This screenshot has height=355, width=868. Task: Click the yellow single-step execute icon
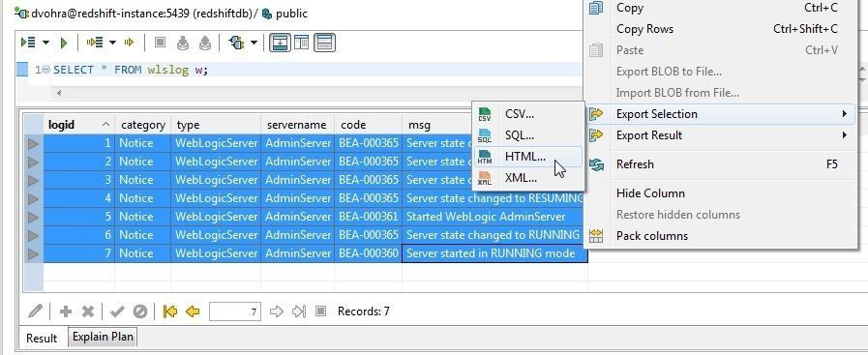pyautogui.click(x=130, y=43)
